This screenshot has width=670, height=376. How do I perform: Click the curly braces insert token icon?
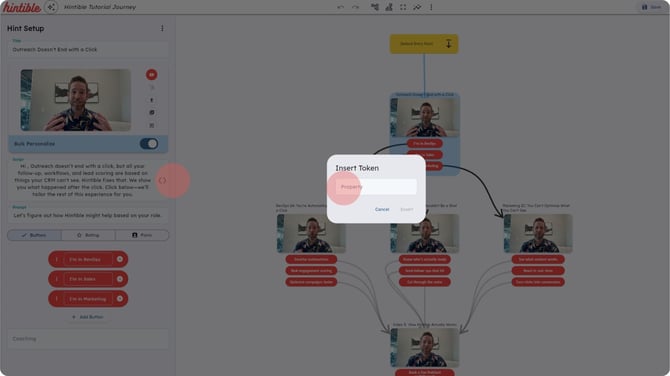[162, 180]
